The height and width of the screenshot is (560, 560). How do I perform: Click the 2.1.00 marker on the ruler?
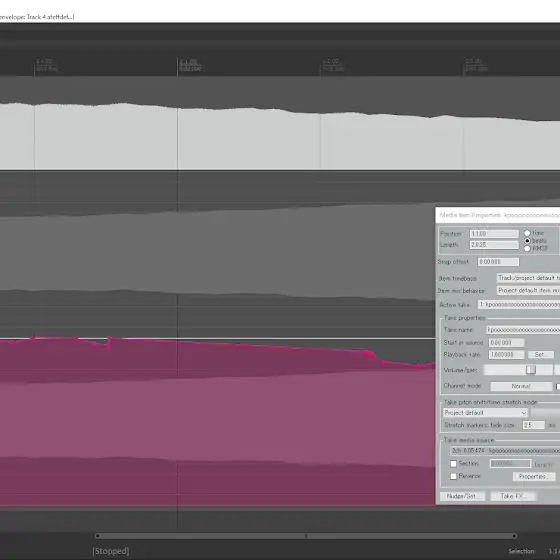click(188, 62)
